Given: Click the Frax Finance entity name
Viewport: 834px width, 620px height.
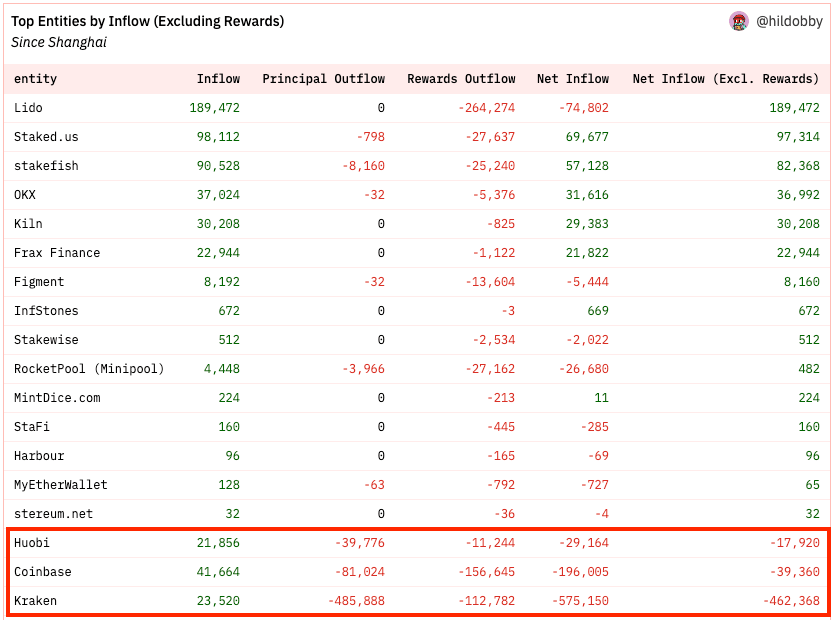Looking at the screenshot, I should click(55, 253).
